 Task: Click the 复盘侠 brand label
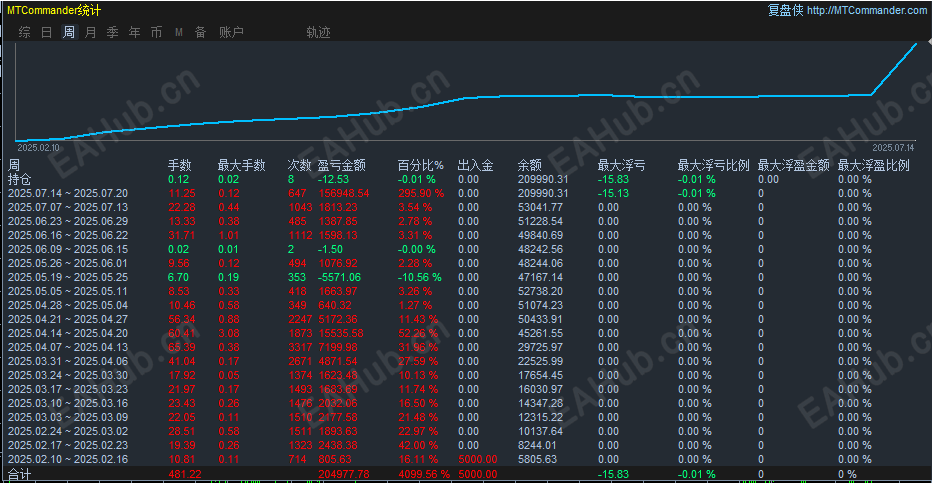coord(785,10)
